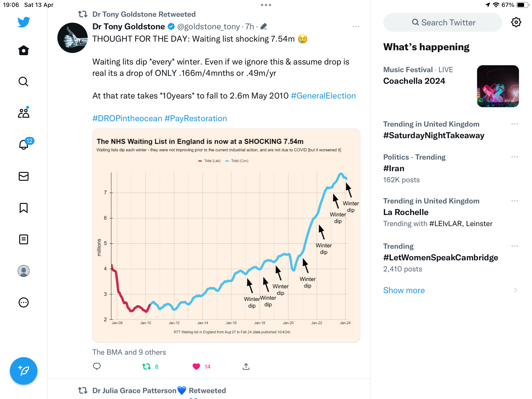Open the tweet's three-dot options menu

click(x=356, y=27)
